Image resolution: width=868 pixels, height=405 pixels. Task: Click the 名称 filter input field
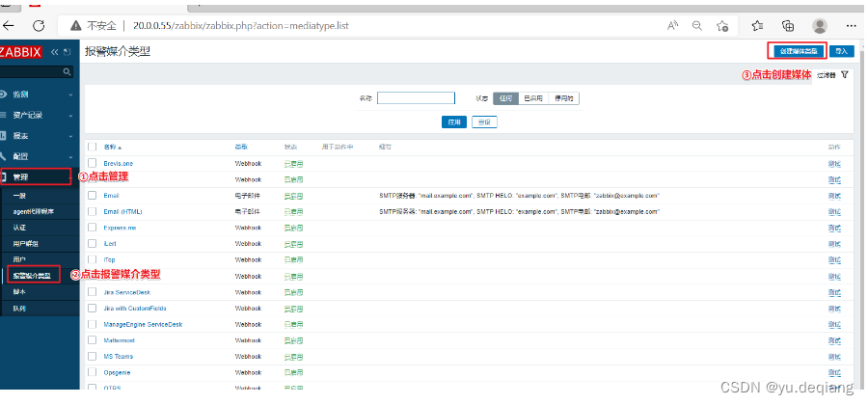click(417, 98)
